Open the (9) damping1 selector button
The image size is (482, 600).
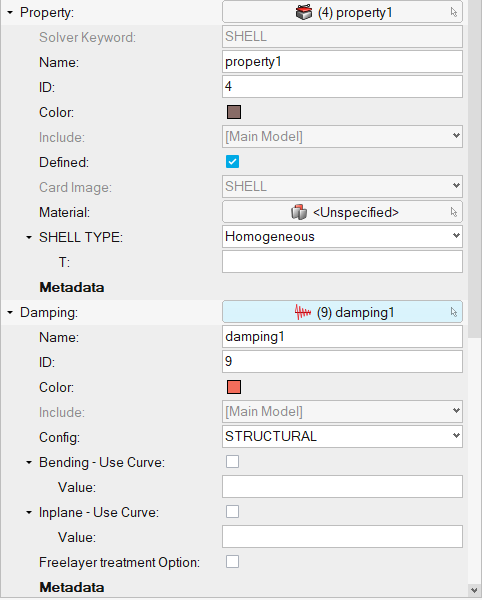(342, 312)
